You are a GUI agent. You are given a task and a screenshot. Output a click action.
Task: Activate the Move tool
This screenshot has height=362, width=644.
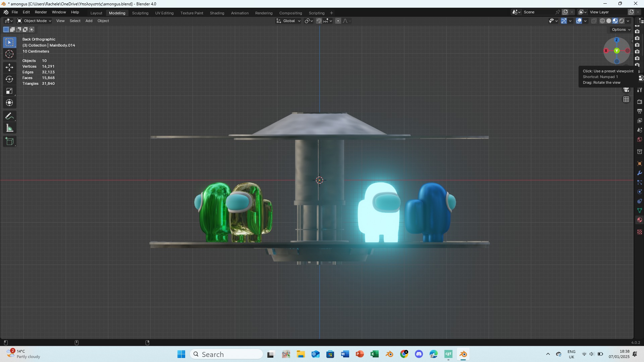(x=9, y=67)
